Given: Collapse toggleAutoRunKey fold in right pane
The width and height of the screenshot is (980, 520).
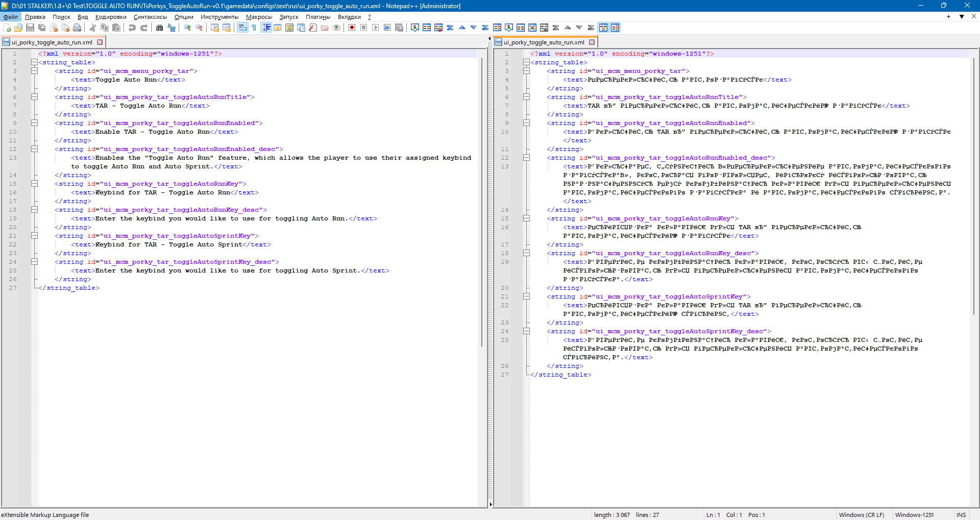Looking at the screenshot, I should click(x=526, y=218).
